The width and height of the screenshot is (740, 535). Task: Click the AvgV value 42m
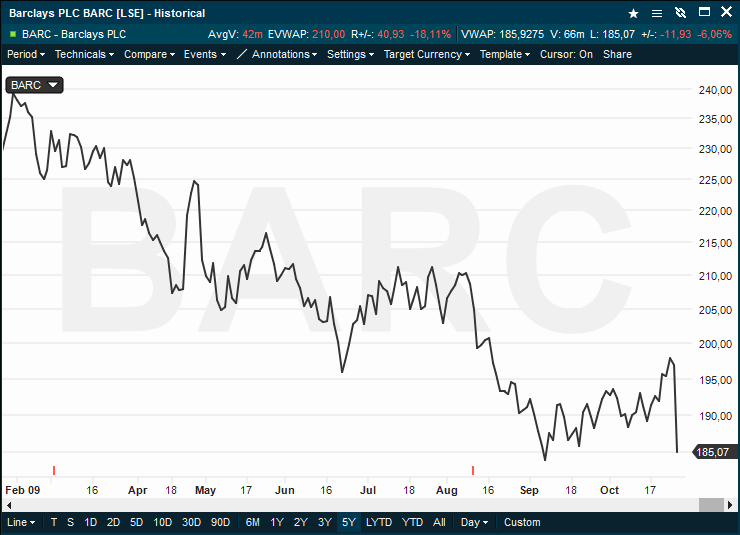252,34
